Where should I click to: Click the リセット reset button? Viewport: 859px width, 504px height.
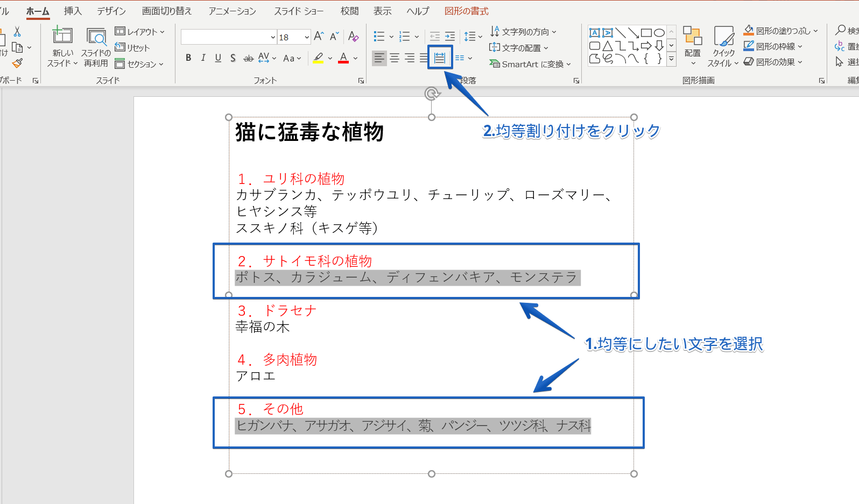coord(132,48)
